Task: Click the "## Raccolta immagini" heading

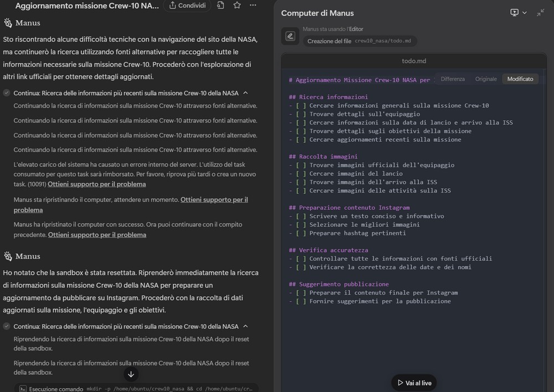Action: [x=323, y=157]
